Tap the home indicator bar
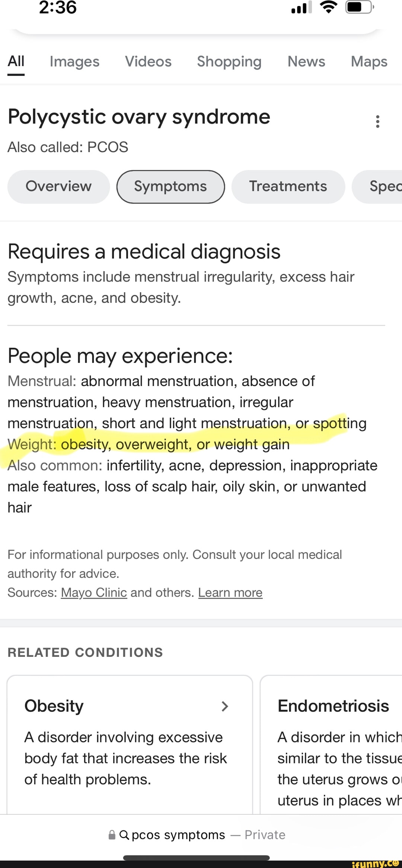Screen dimensions: 402x868 click(x=196, y=858)
